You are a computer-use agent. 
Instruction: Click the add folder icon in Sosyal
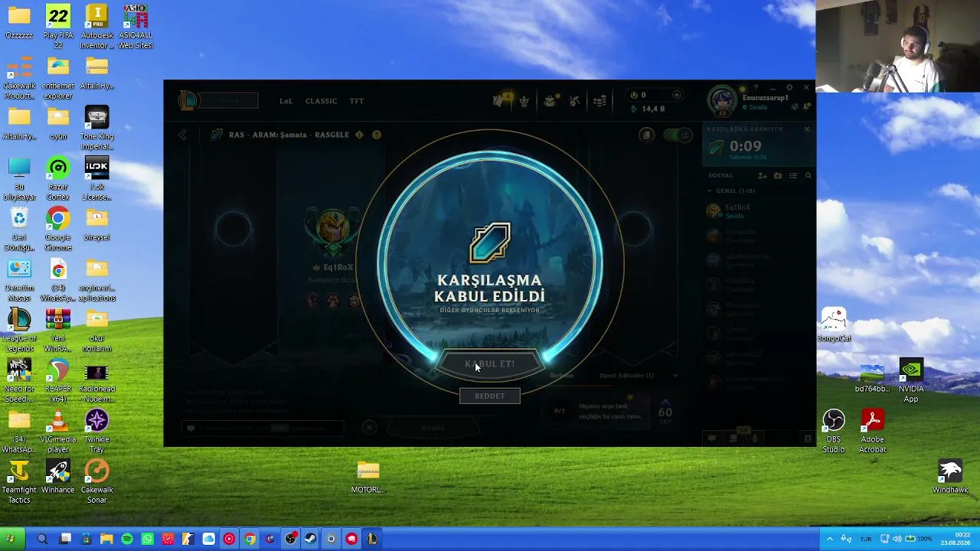[778, 176]
